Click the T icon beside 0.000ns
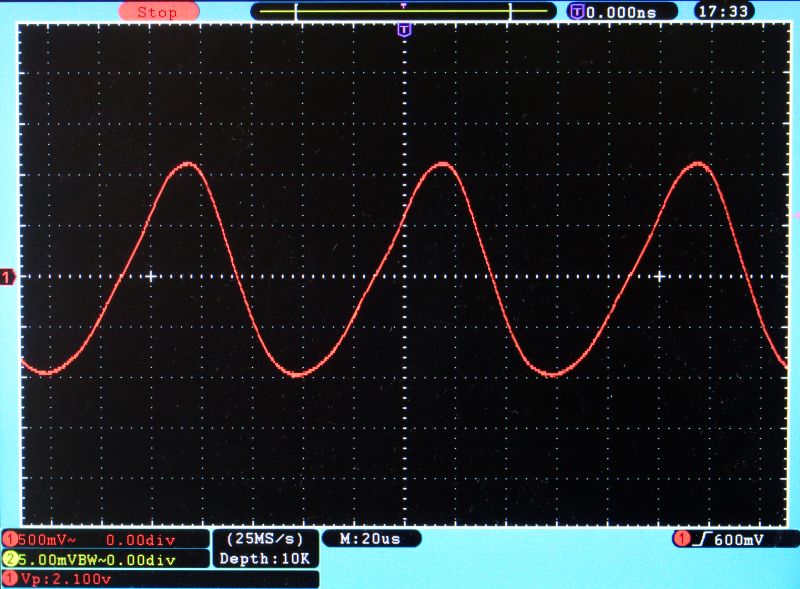This screenshot has width=800, height=589. point(576,12)
